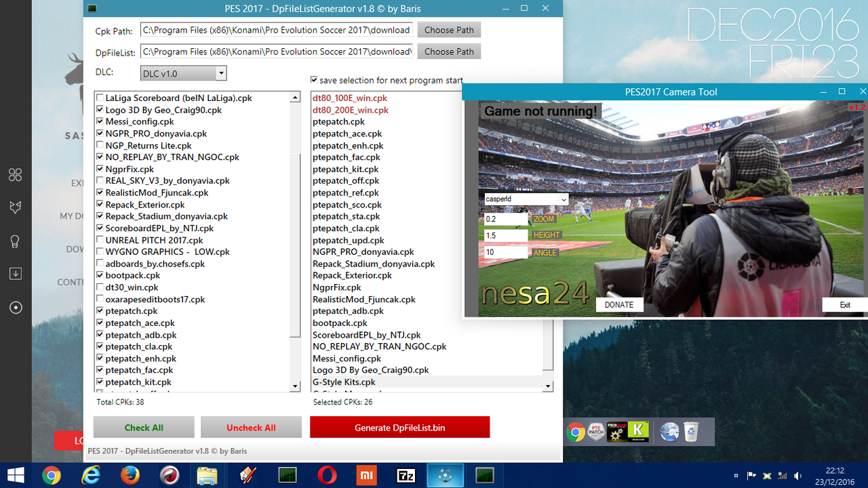Viewport: 868px width, 488px height.
Task: Open File Explorer from the taskbar
Action: 208,476
